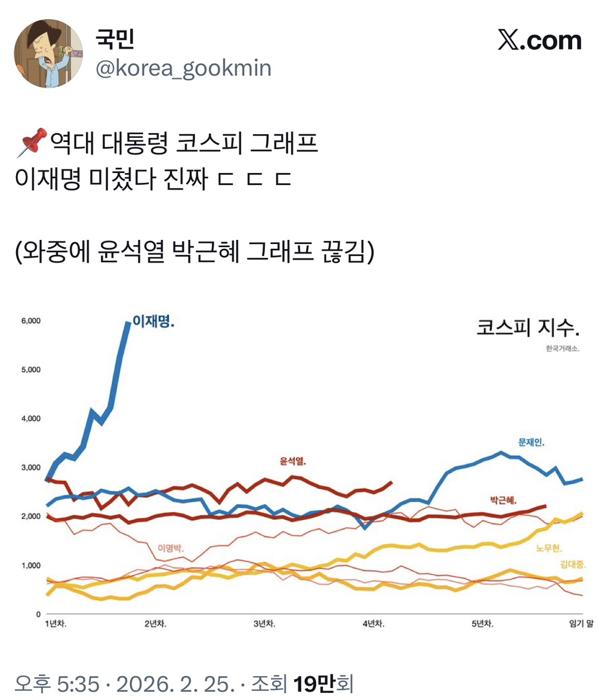Click the 코스피 지수 chart title

click(x=527, y=328)
